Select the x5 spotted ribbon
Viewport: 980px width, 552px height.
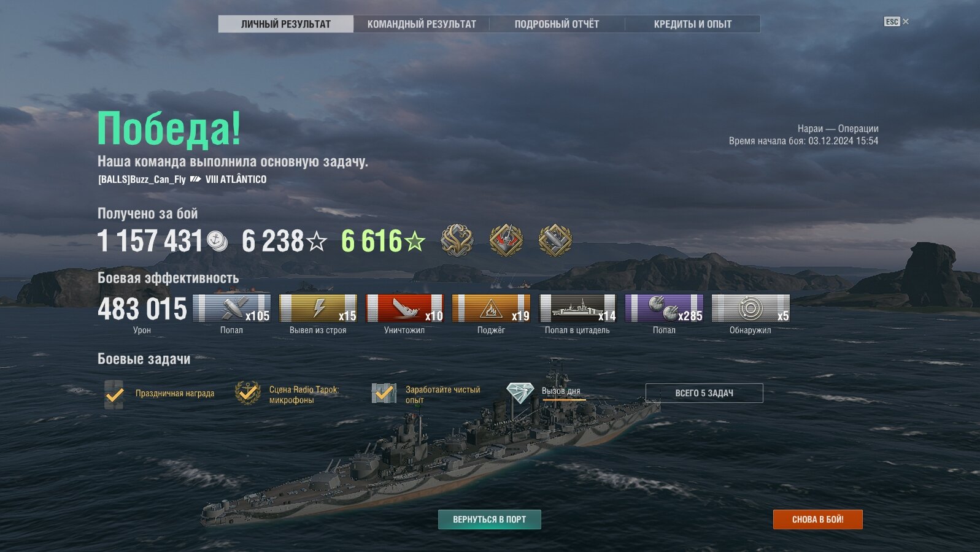750,308
